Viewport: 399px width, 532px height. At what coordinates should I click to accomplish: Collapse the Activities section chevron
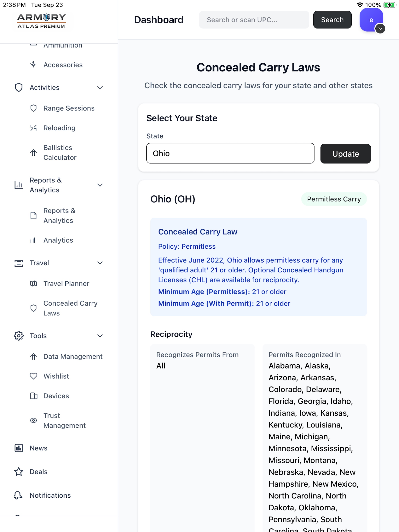tap(100, 88)
